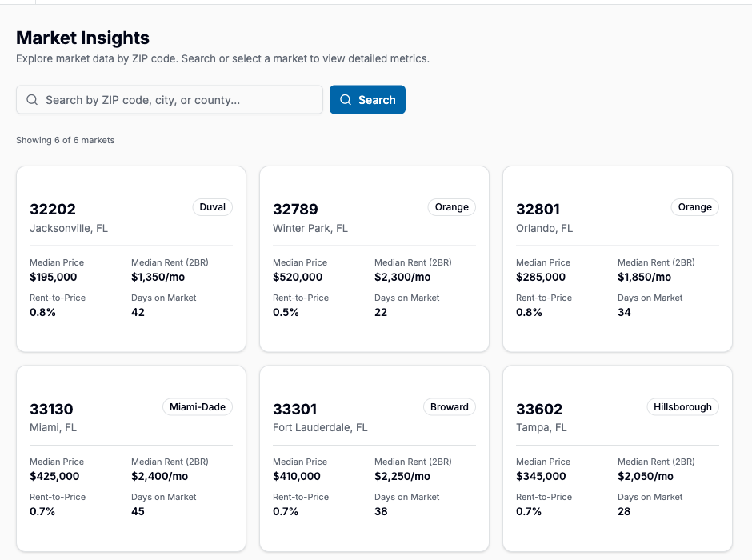Click the magnifier icon inside the search field
752x560 pixels.
click(32, 99)
